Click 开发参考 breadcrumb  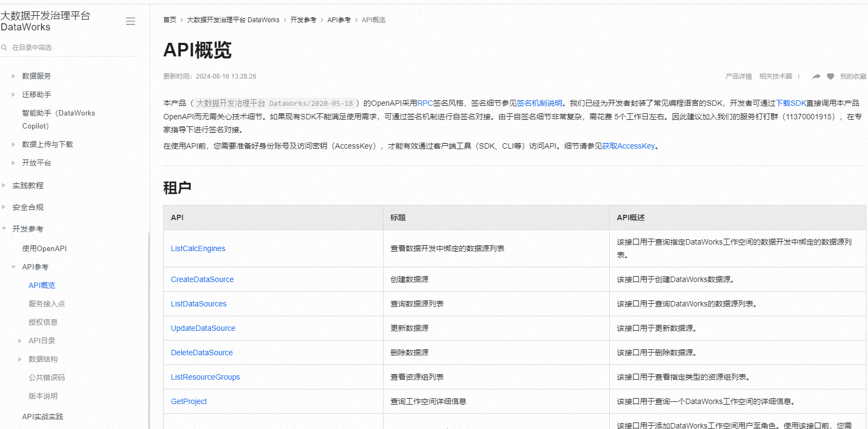[x=303, y=20]
